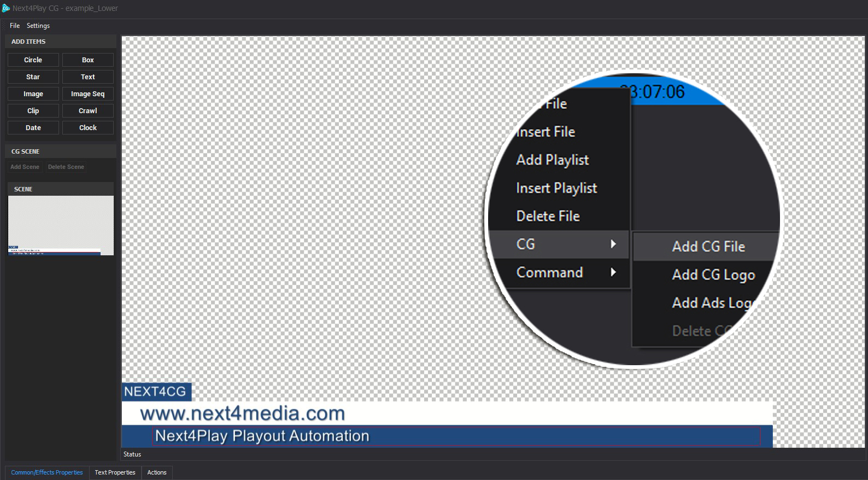Add an Image Seq item
Screen dimensions: 868x480
click(87, 94)
